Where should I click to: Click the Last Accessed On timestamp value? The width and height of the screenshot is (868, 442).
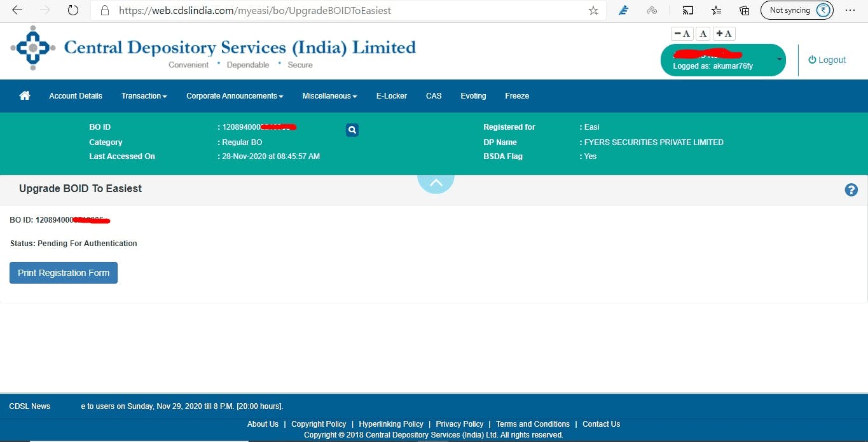point(271,156)
